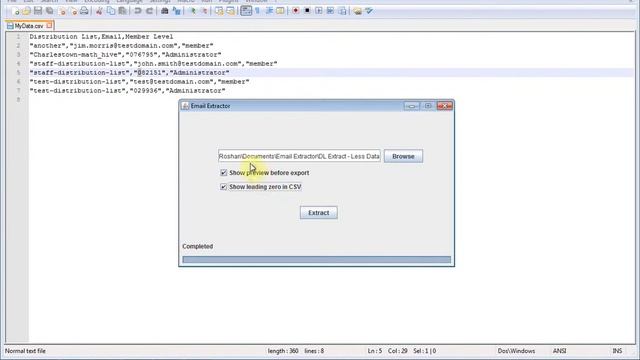Open Find with the binoculars icon
This screenshot has height=360, width=640.
pos(164,11)
